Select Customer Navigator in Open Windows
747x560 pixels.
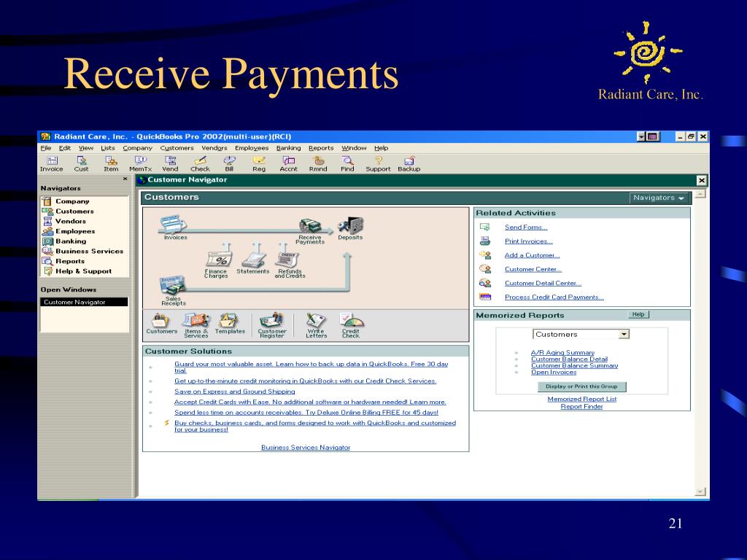coord(85,303)
